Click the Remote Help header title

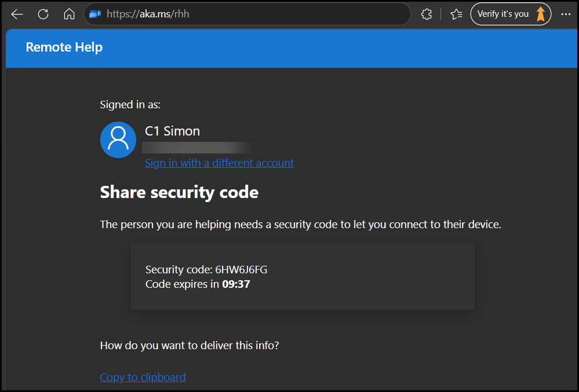(64, 47)
